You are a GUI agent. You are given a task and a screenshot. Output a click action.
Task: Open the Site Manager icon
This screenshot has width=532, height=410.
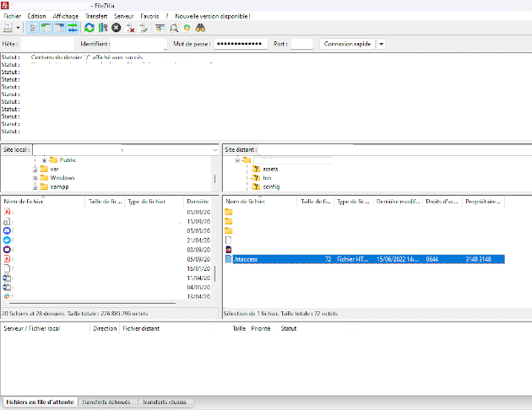point(9,28)
